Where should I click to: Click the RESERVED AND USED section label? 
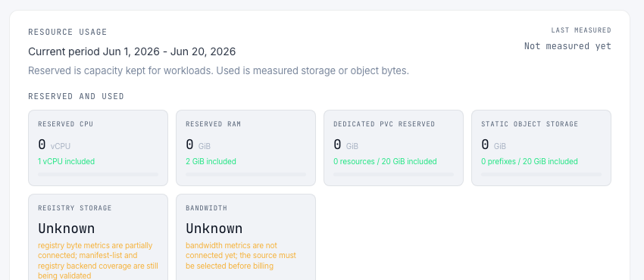76,96
